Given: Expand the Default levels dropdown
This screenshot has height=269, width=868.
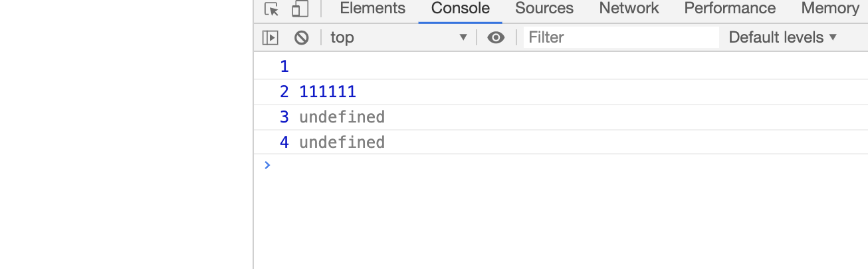Looking at the screenshot, I should pos(783,38).
